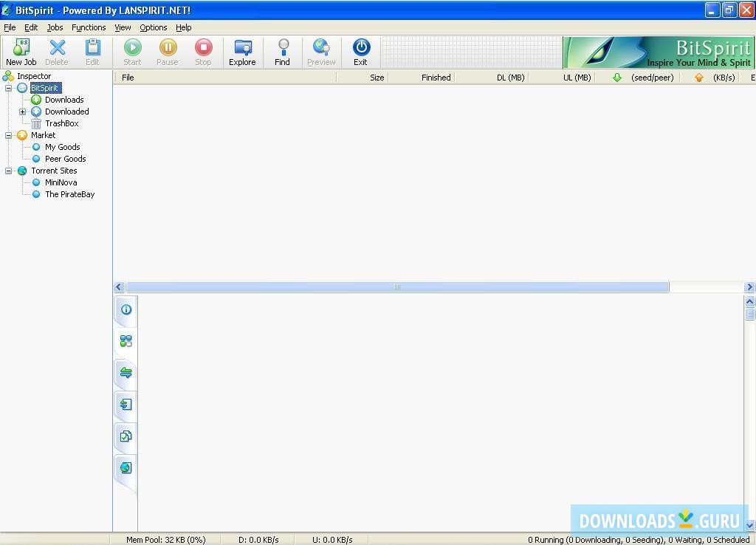Click the 'D: 0.0 KB/s' download speed status
The width and height of the screenshot is (756, 545).
pyautogui.click(x=258, y=540)
